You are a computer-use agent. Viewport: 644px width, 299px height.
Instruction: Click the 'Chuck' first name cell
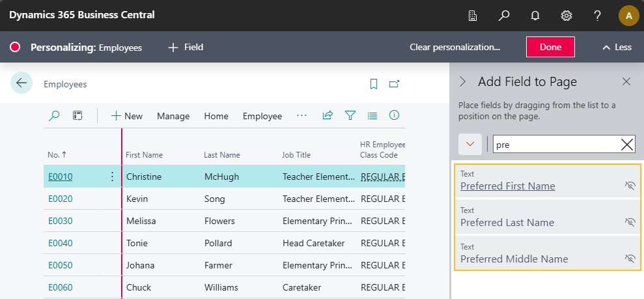pyautogui.click(x=137, y=287)
